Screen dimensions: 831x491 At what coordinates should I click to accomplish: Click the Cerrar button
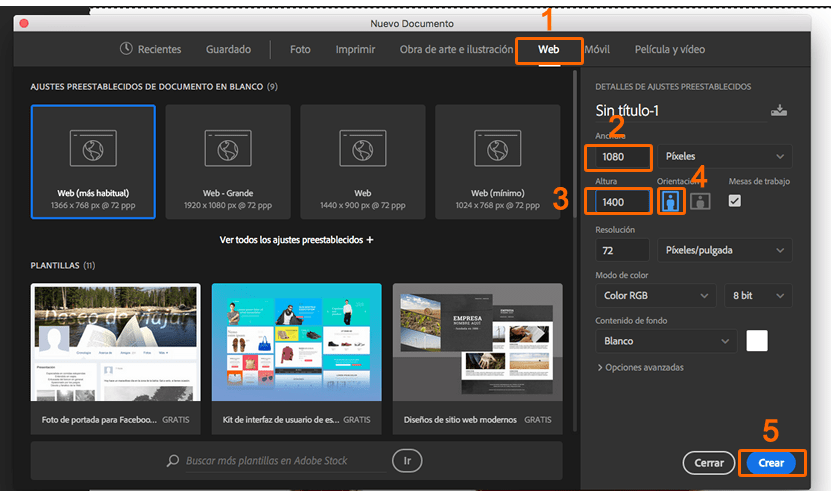pos(709,463)
